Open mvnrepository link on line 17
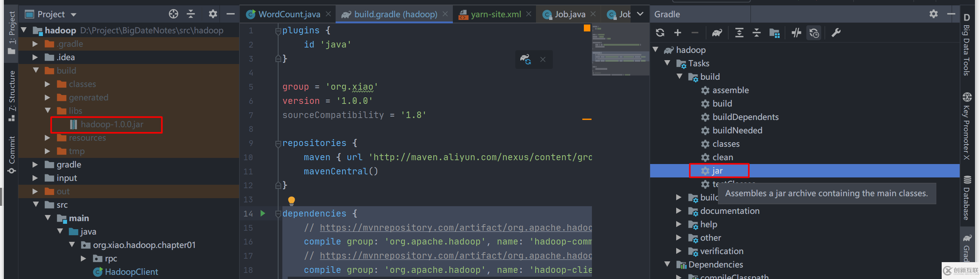This screenshot has height=279, width=980. pyautogui.click(x=456, y=256)
